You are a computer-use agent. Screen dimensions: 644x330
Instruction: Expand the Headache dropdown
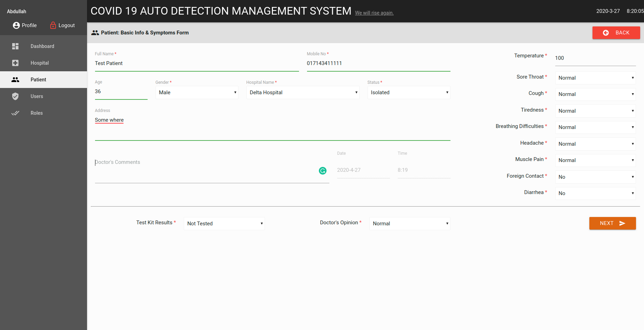pyautogui.click(x=595, y=144)
